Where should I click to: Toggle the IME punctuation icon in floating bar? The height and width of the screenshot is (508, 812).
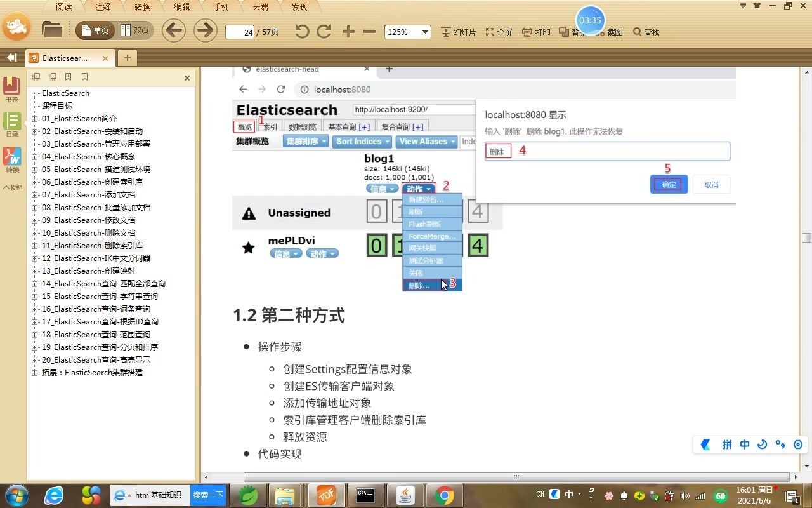(780, 444)
